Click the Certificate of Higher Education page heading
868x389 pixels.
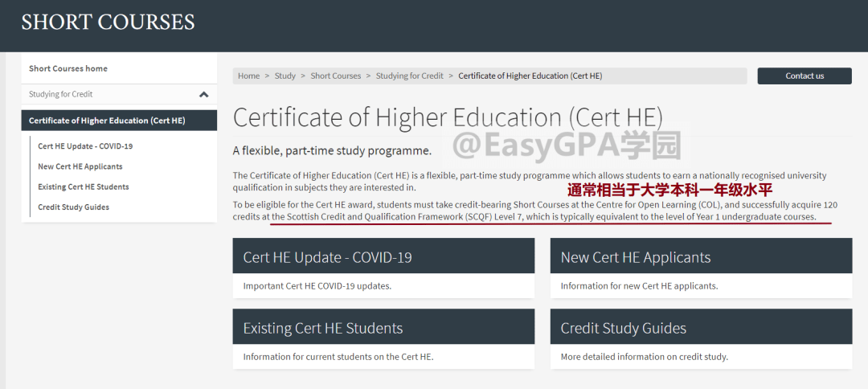448,117
